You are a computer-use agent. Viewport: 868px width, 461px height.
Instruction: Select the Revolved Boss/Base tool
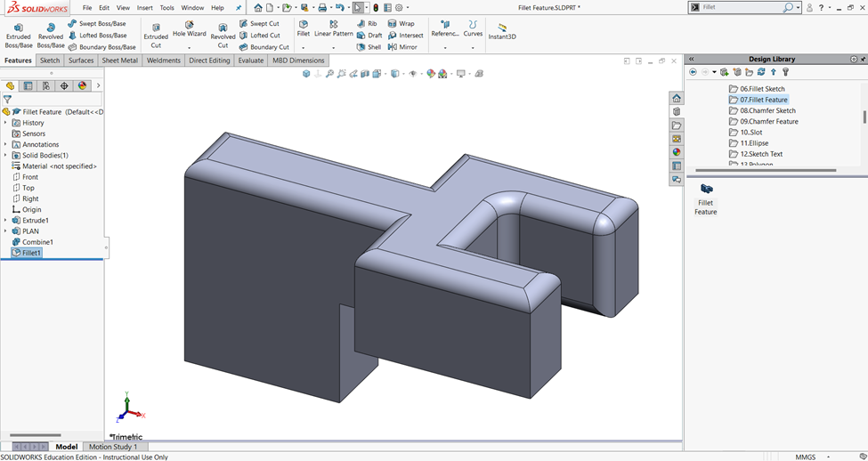click(x=51, y=36)
